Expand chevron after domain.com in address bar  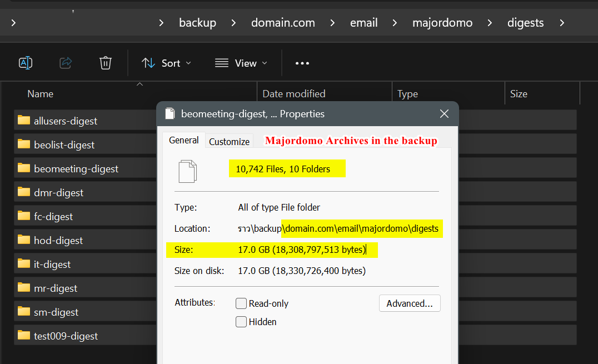click(x=332, y=23)
